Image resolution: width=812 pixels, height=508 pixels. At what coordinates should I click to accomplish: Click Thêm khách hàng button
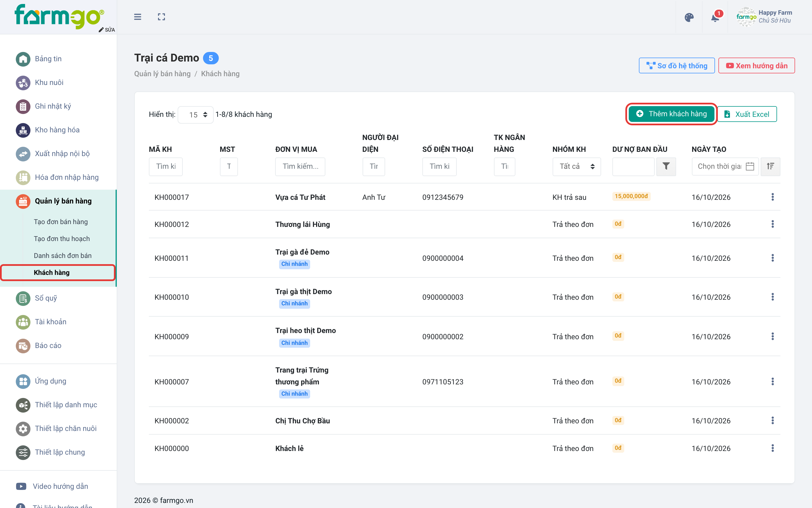click(671, 114)
